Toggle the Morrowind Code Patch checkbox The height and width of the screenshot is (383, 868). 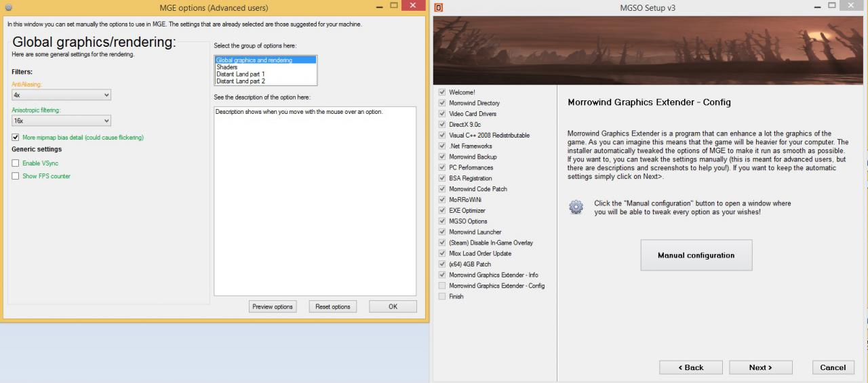[442, 189]
